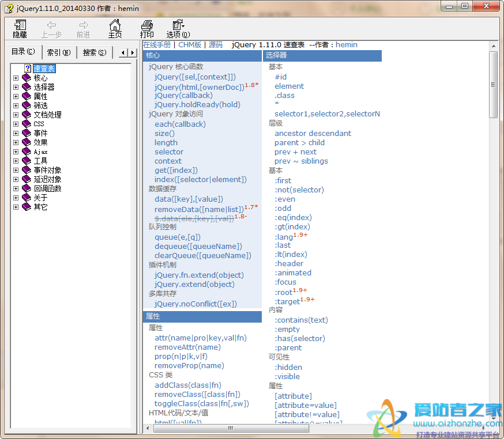
Task: Click the window title bar help icon
Action: coord(9,8)
